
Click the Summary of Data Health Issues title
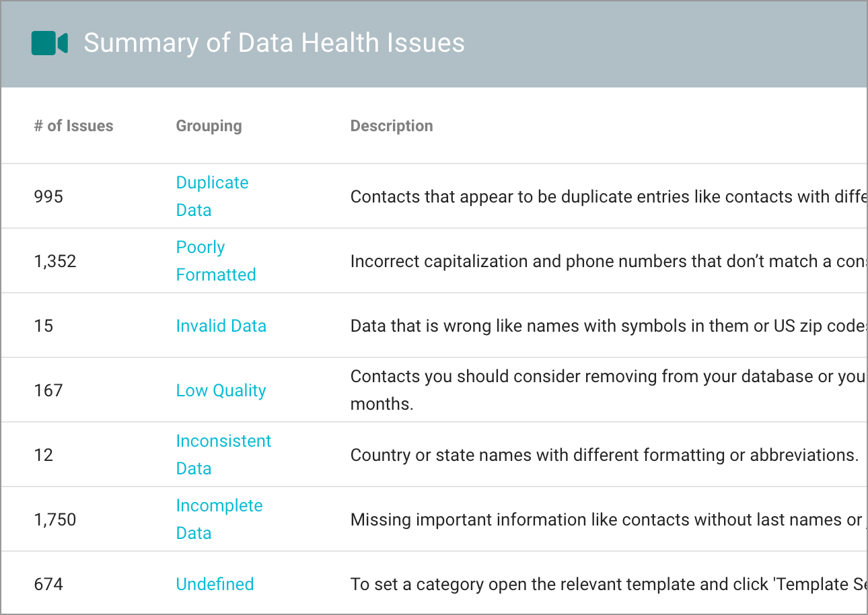pos(274,42)
